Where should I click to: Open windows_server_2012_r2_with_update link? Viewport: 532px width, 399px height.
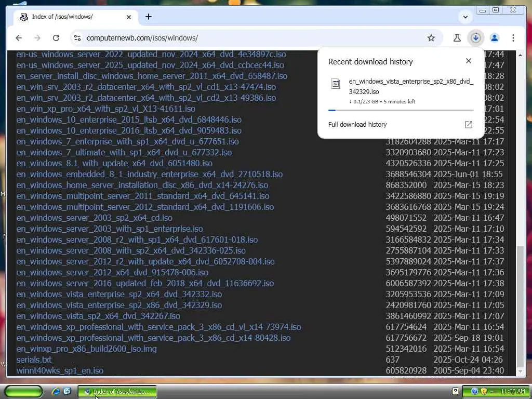coord(145,262)
